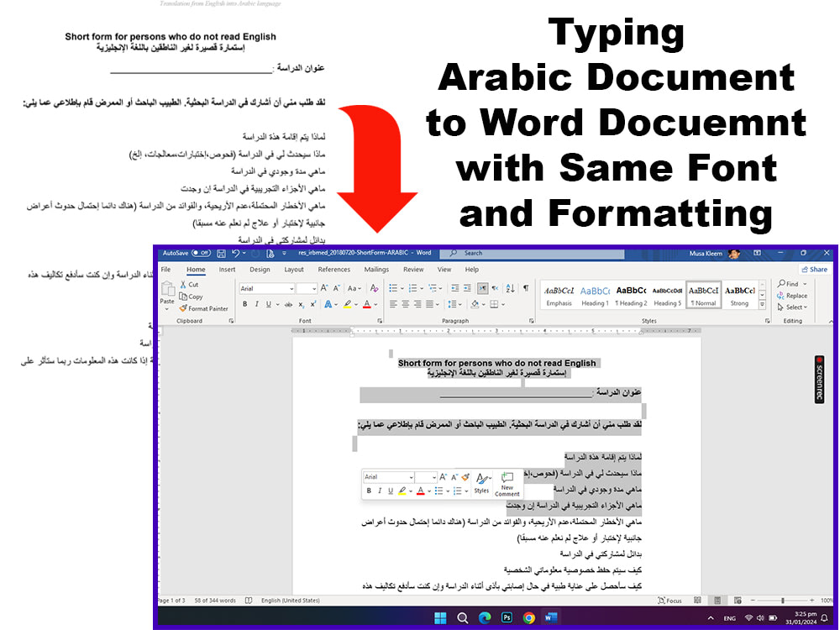Click the Share button
This screenshot has width=840, height=630.
pos(814,270)
